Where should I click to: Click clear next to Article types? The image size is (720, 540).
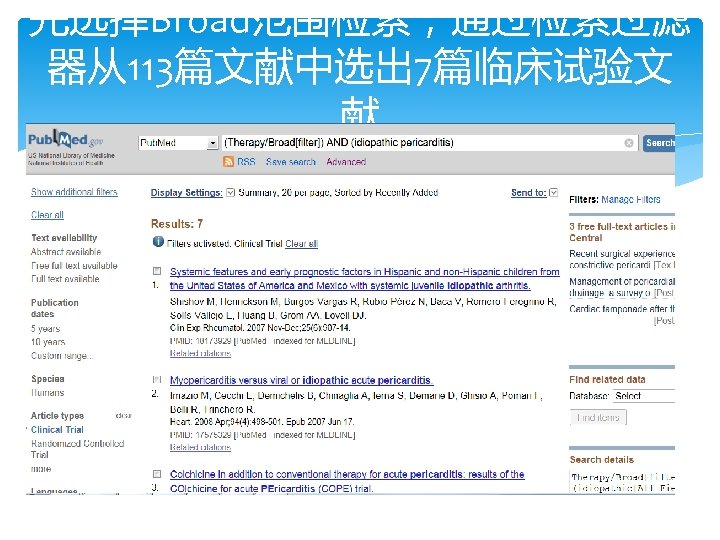(124, 416)
